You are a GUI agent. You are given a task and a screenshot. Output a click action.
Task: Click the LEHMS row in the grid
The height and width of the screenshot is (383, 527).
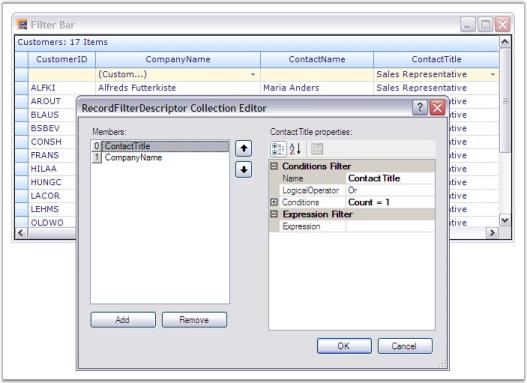point(45,209)
